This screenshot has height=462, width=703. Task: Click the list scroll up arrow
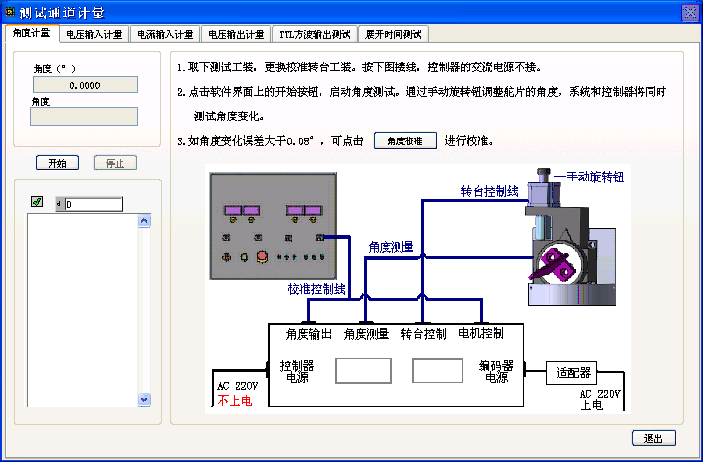click(144, 221)
